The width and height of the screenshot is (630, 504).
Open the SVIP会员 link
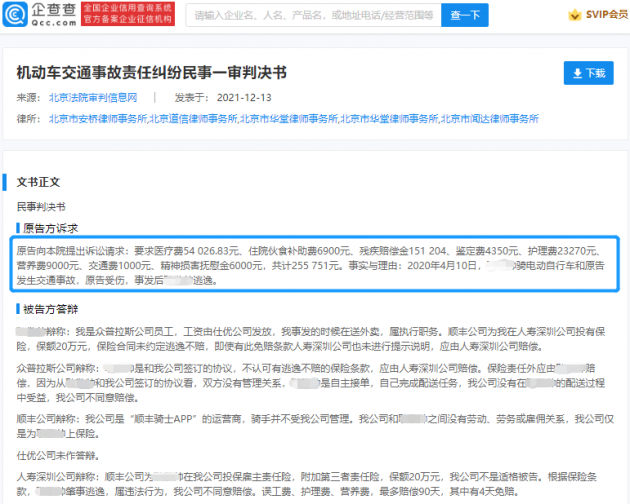click(607, 15)
